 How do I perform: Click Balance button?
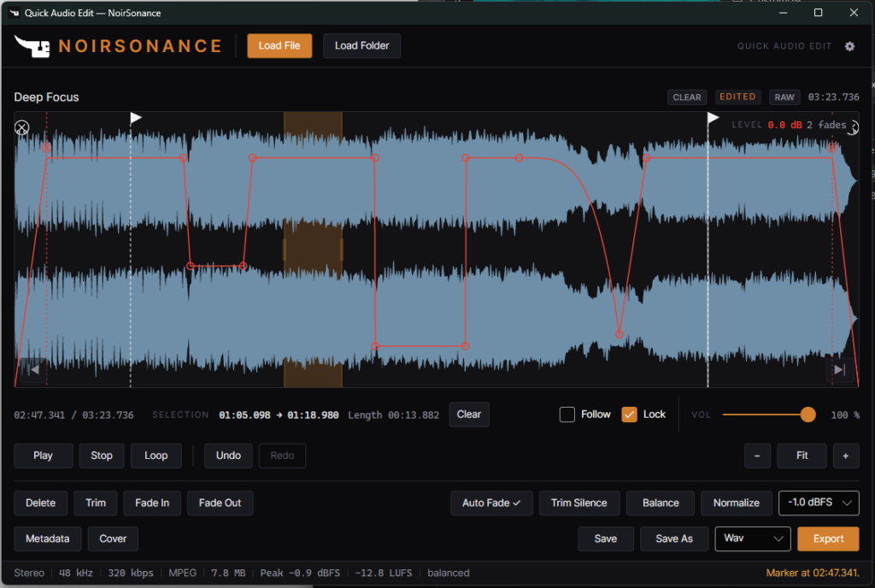(661, 503)
